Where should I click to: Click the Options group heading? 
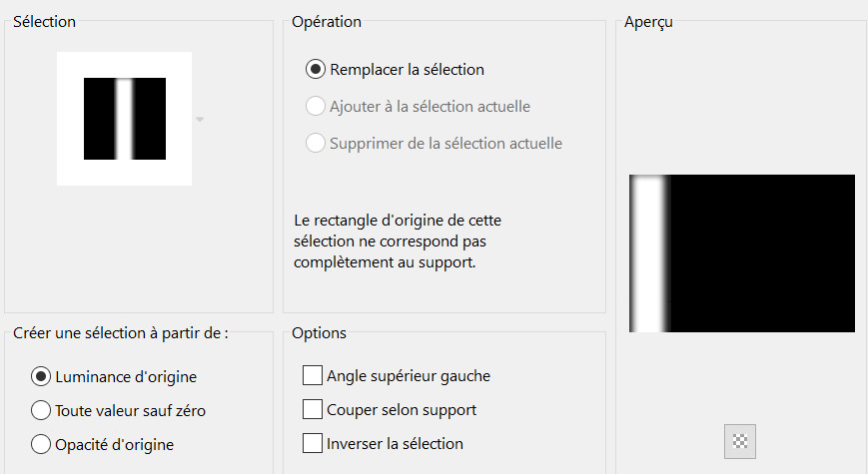tap(320, 333)
